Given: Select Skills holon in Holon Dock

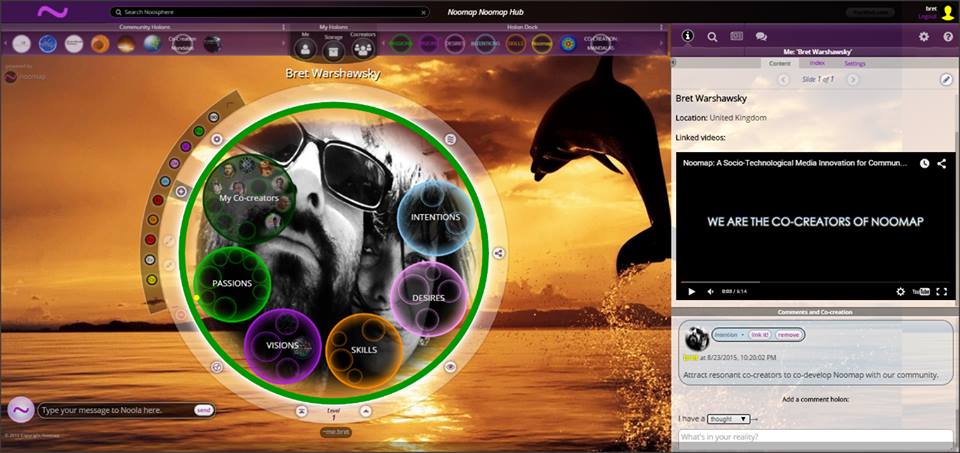Looking at the screenshot, I should click(516, 43).
